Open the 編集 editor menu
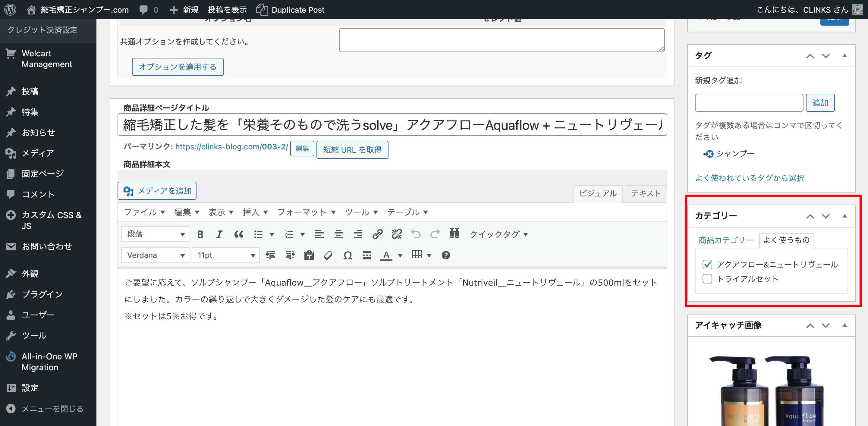The image size is (868, 426). (187, 212)
